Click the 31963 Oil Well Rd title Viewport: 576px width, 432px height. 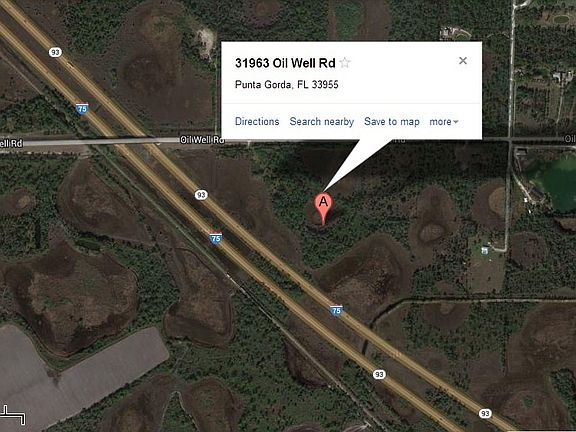tap(285, 63)
